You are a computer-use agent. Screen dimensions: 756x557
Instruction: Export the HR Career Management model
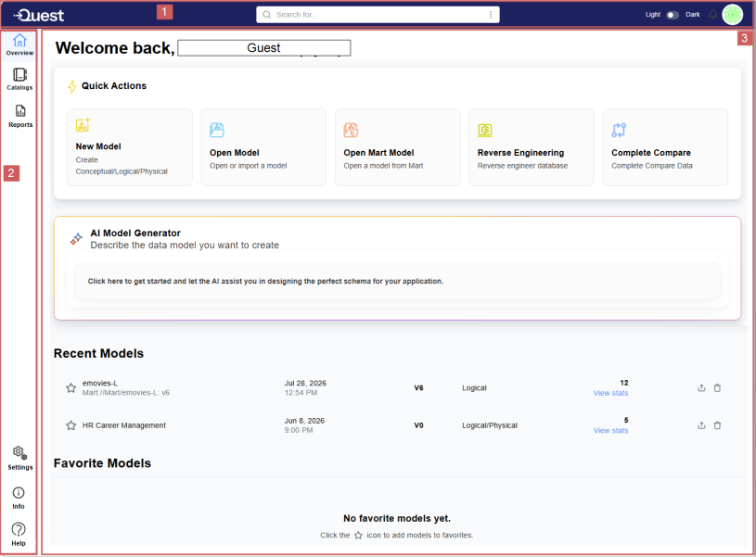[701, 425]
